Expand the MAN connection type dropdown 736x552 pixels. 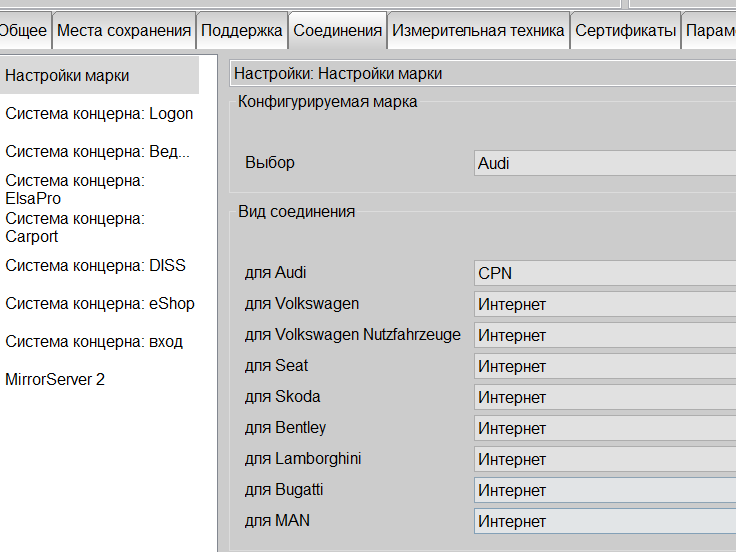pos(604,521)
